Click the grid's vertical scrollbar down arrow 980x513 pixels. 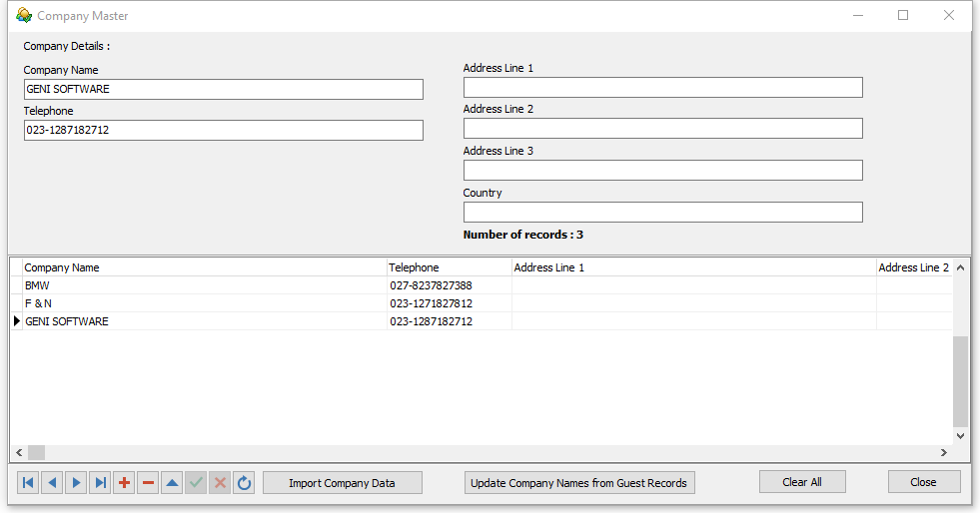(x=961, y=436)
